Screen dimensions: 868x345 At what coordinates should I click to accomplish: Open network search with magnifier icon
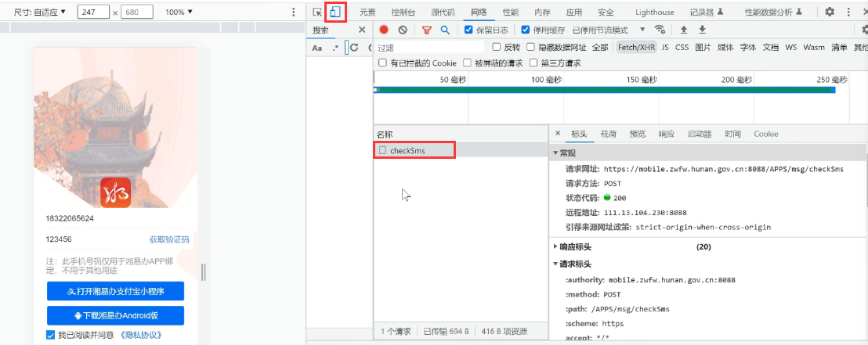pyautogui.click(x=445, y=30)
